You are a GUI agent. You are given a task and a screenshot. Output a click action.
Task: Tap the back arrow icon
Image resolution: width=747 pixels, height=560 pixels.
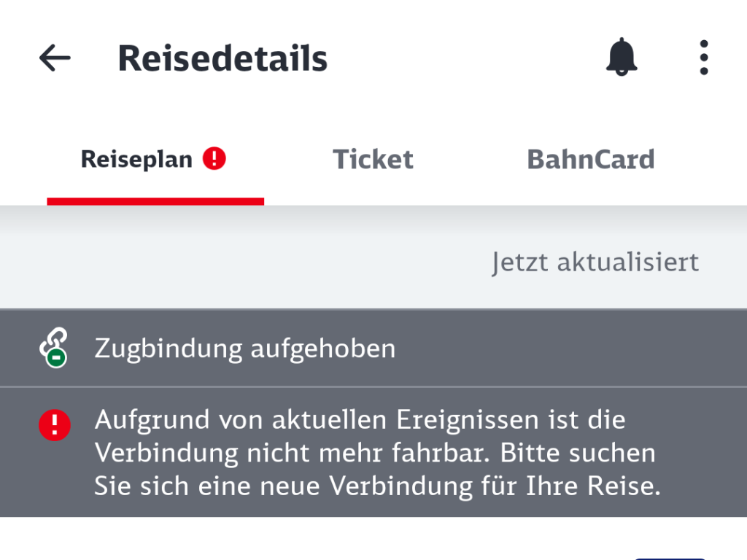pos(55,58)
